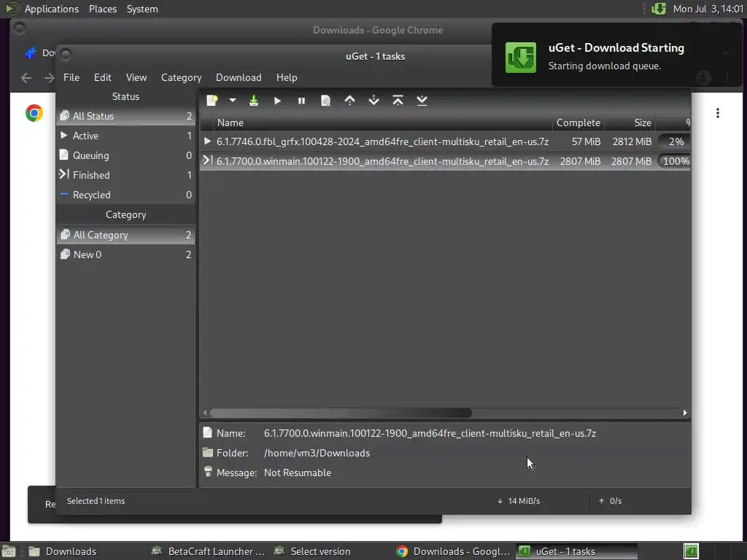Open the new download dropdown arrow
Image resolution: width=747 pixels, height=560 pixels.
(x=233, y=101)
